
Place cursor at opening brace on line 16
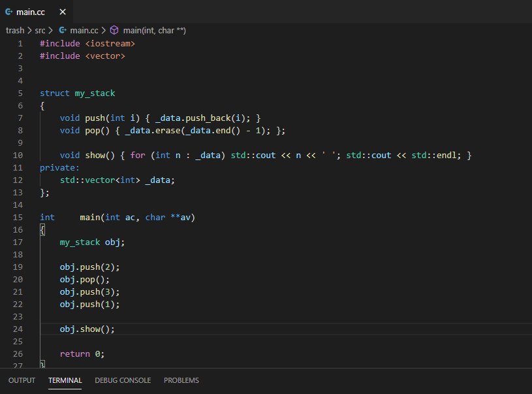[x=42, y=230]
